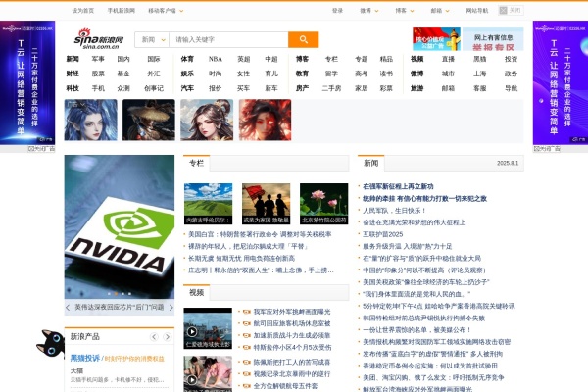Open article 美国白宫：特朗普签署行政命令
The height and width of the screenshot is (392, 588).
click(260, 234)
